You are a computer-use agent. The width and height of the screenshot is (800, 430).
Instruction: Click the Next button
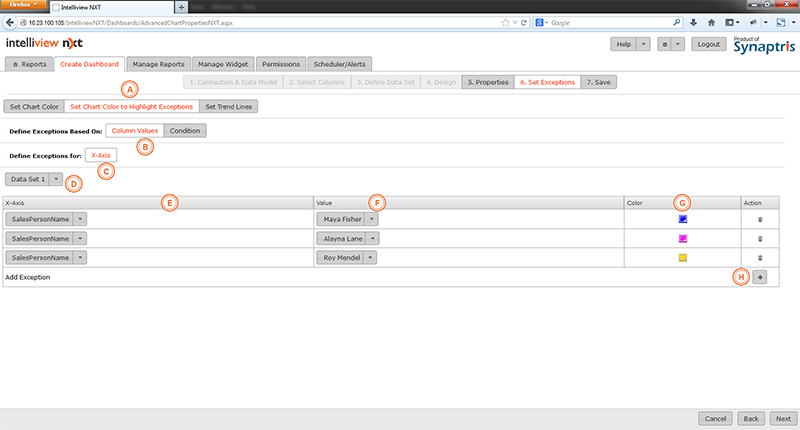782,418
